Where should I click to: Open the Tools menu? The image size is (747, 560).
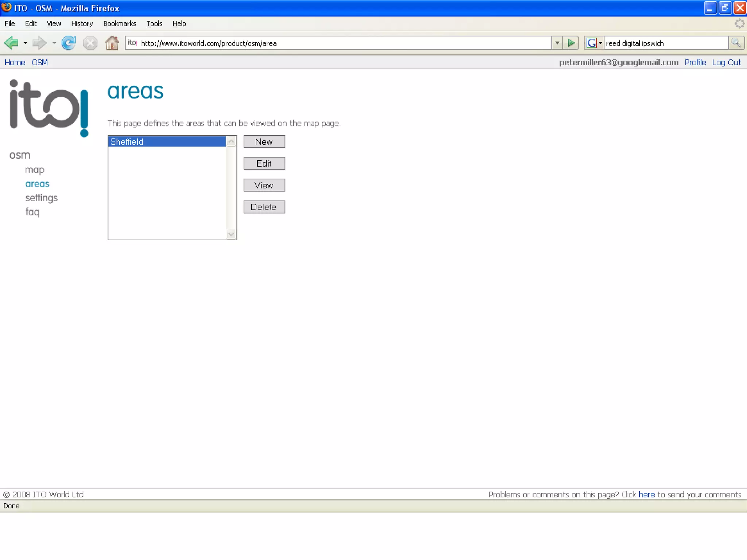coord(154,24)
